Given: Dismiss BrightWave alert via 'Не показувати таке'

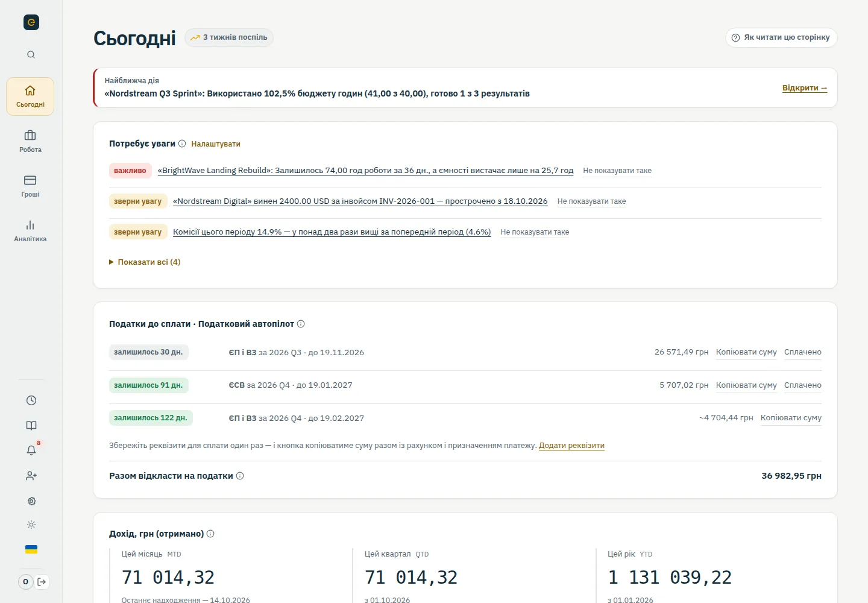Looking at the screenshot, I should 617,171.
